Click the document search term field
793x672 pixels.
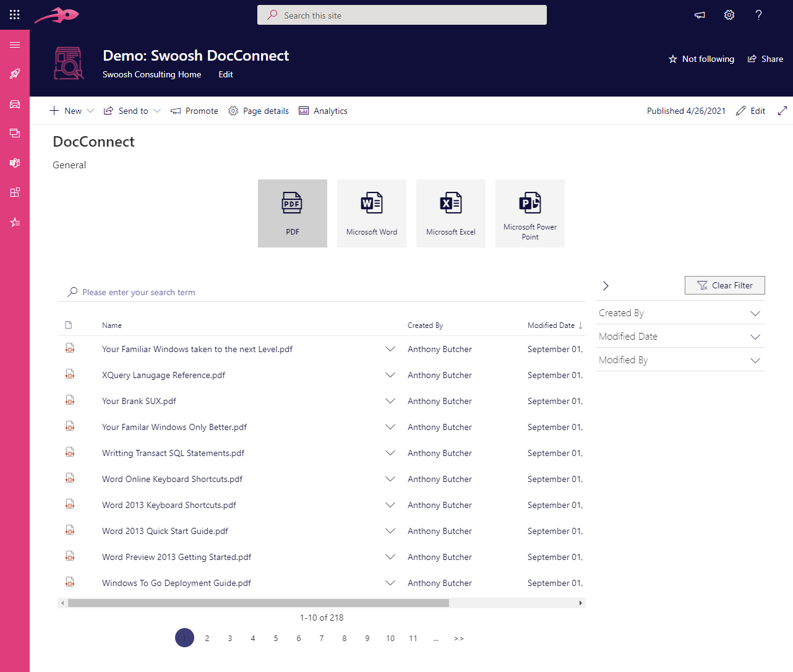coord(322,292)
